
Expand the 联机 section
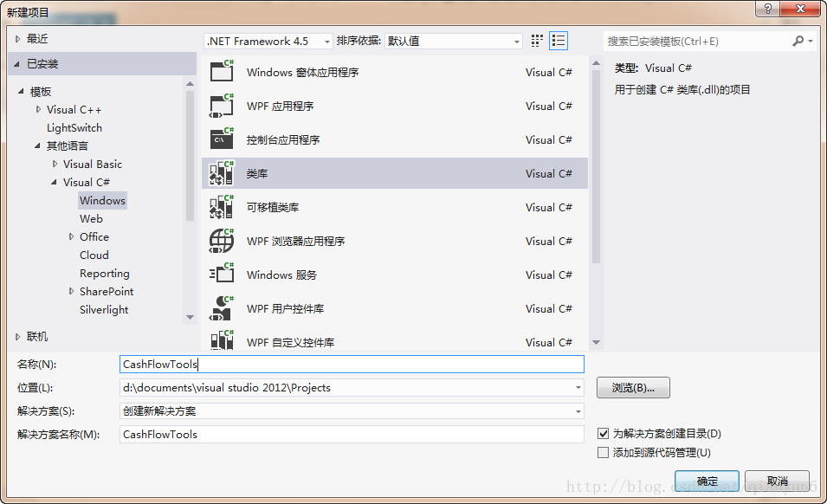[17, 336]
